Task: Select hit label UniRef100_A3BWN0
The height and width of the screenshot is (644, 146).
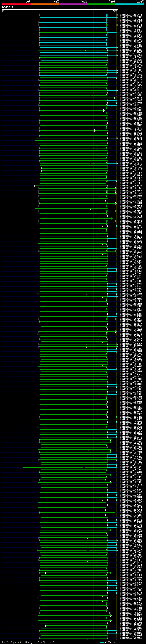Action: (131, 628)
